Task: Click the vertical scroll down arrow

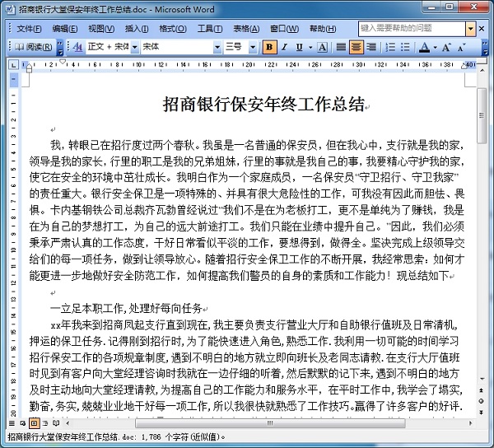Action: [482, 378]
